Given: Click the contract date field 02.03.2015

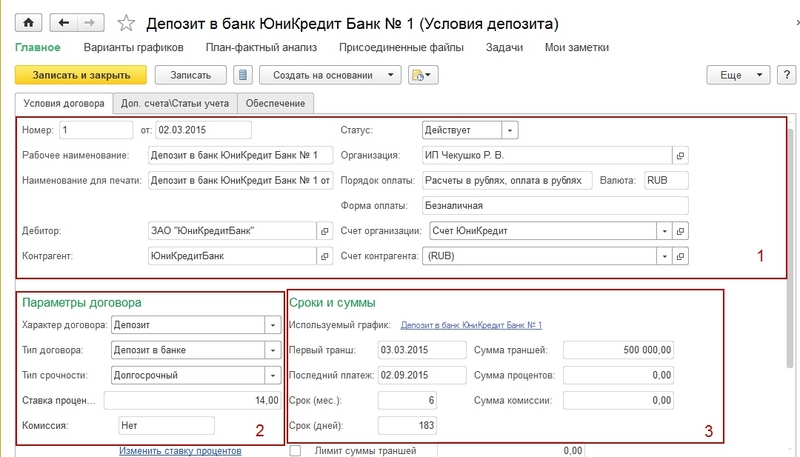Looking at the screenshot, I should [x=203, y=130].
